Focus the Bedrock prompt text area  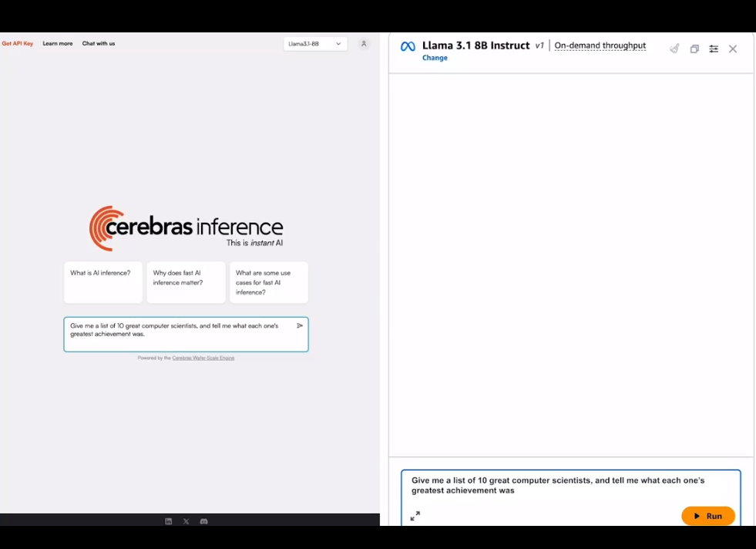pyautogui.click(x=571, y=497)
